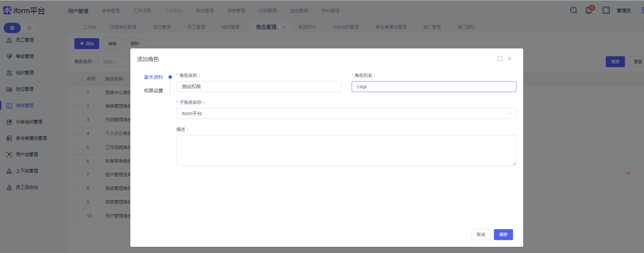The width and height of the screenshot is (644, 253).
Task: Close the 角色管理 tab
Action: (284, 27)
